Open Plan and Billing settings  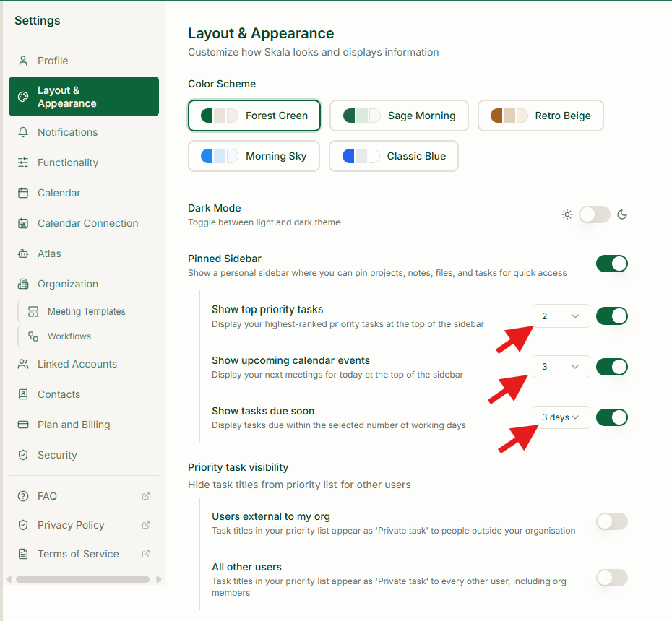[84, 425]
